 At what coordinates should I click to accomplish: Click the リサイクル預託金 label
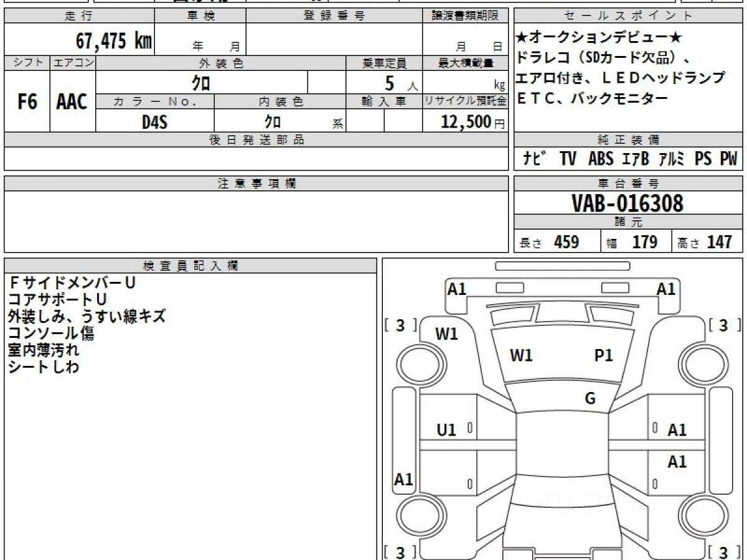pos(465,101)
